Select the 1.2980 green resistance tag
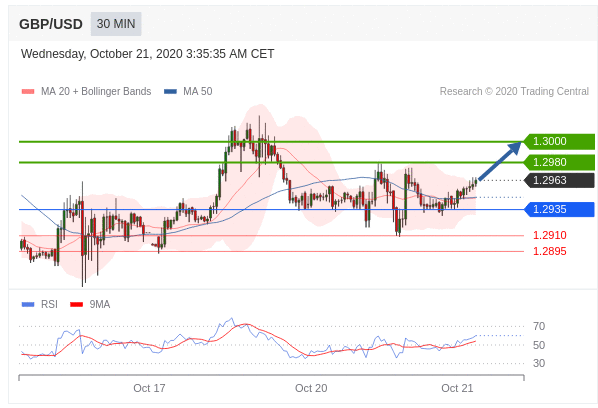 559,162
